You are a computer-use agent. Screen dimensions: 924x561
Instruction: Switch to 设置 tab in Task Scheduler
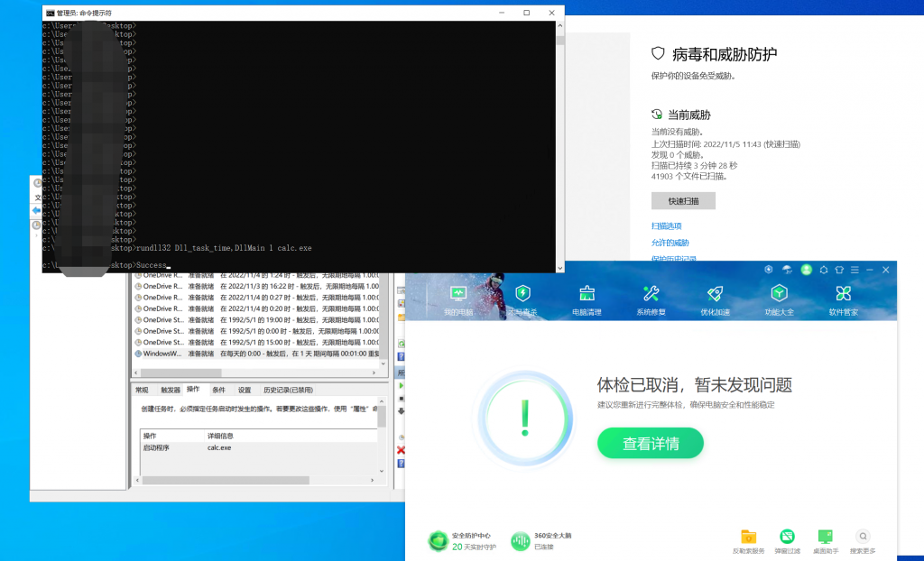[x=245, y=391]
